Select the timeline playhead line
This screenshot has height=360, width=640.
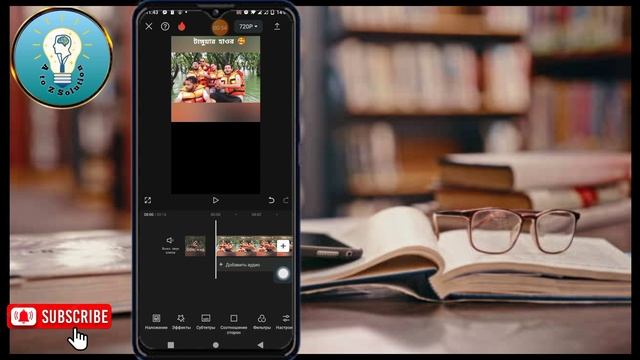pos(216,249)
